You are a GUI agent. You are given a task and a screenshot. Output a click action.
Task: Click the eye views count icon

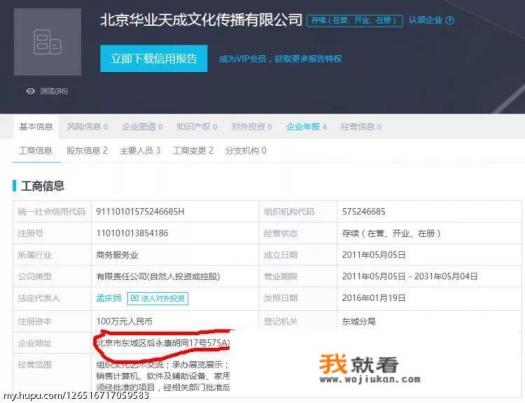coord(30,91)
